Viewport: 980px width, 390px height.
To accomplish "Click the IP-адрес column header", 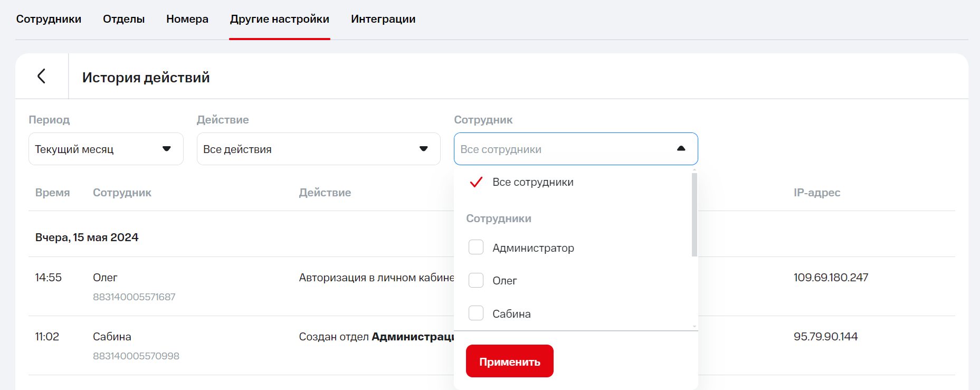I will (816, 193).
